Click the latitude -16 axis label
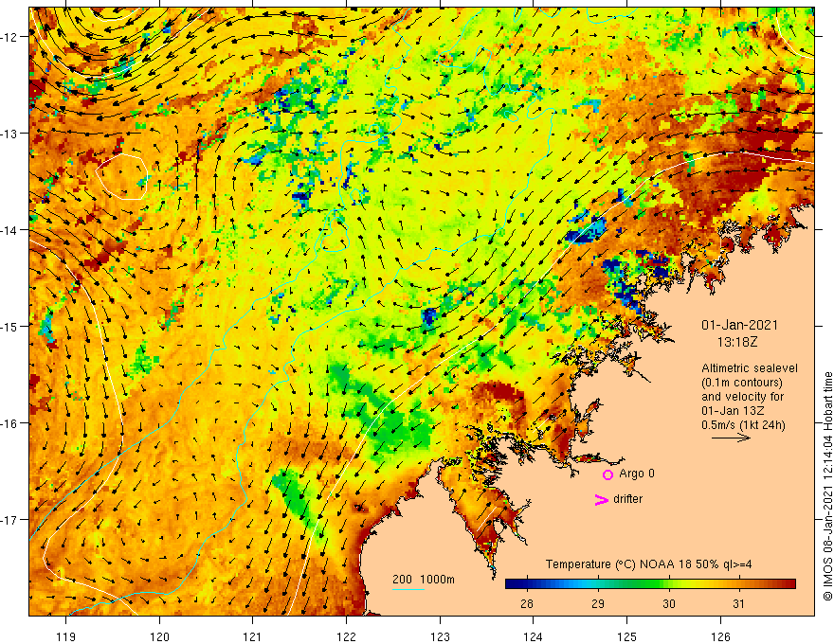 (9, 423)
